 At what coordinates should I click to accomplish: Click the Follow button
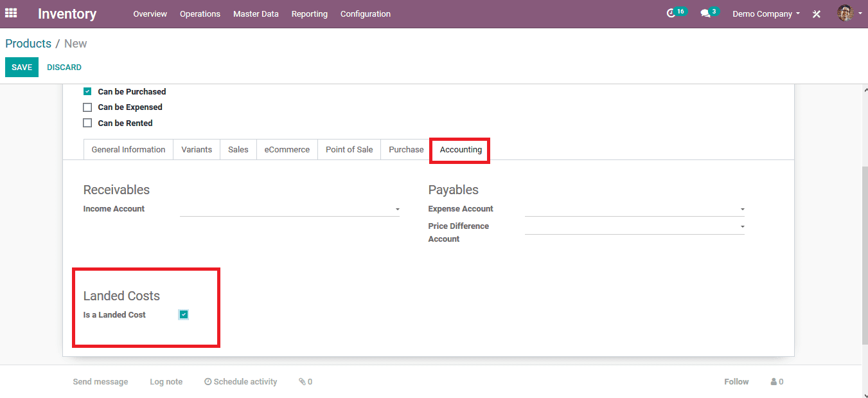pos(736,382)
